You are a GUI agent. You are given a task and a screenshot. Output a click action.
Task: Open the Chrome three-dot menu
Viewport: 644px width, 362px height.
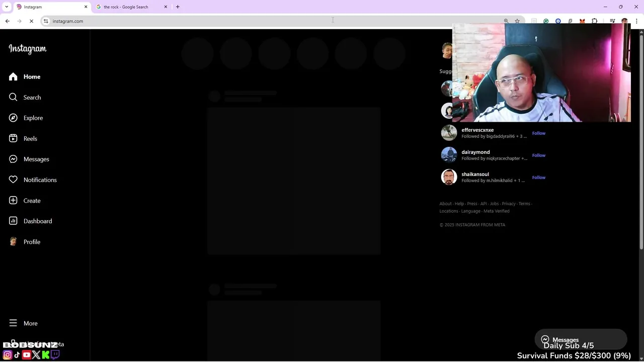pos(636,21)
